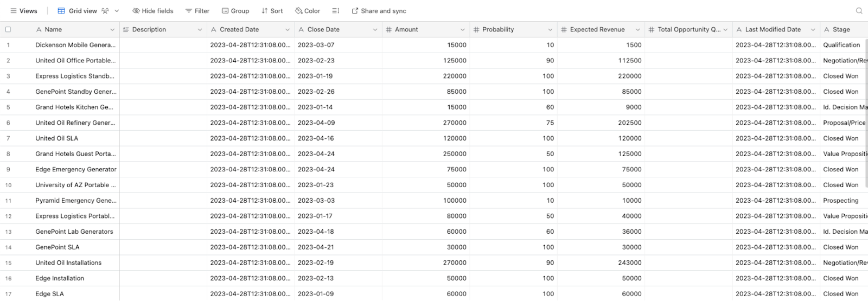
Task: Click the Group icon in toolbar
Action: pyautogui.click(x=225, y=11)
